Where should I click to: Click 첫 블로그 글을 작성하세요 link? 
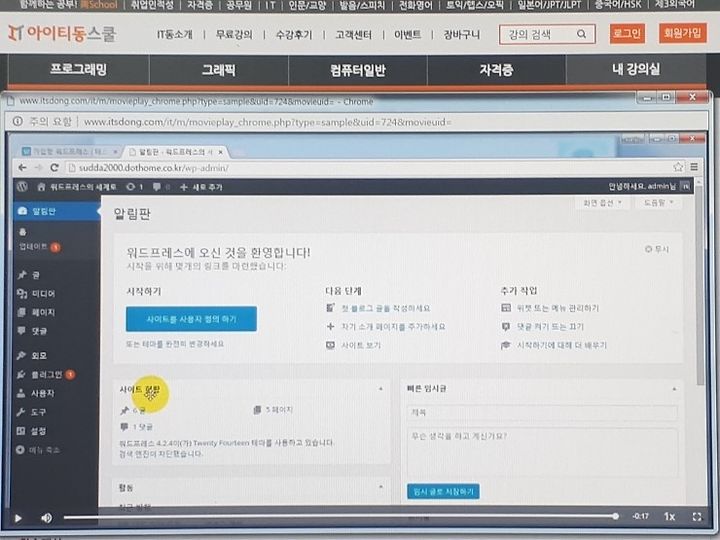(385, 308)
